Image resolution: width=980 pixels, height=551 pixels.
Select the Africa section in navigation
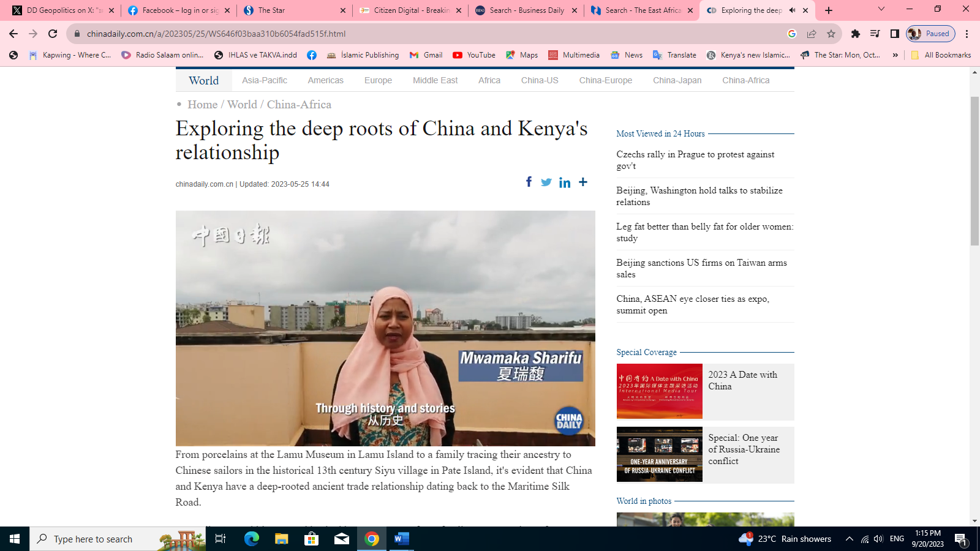coord(489,80)
